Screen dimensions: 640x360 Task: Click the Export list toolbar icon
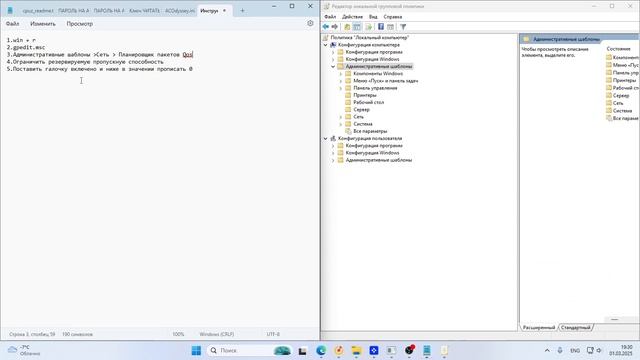point(369,27)
